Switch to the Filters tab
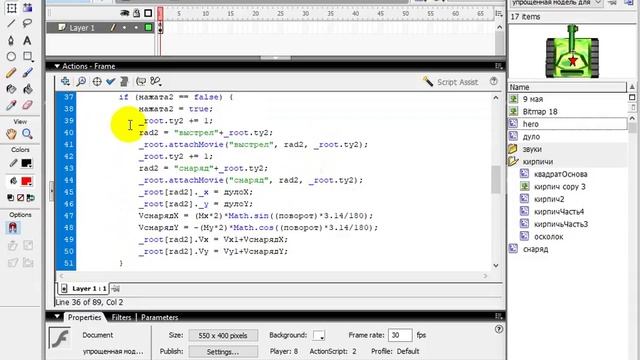 click(121, 317)
